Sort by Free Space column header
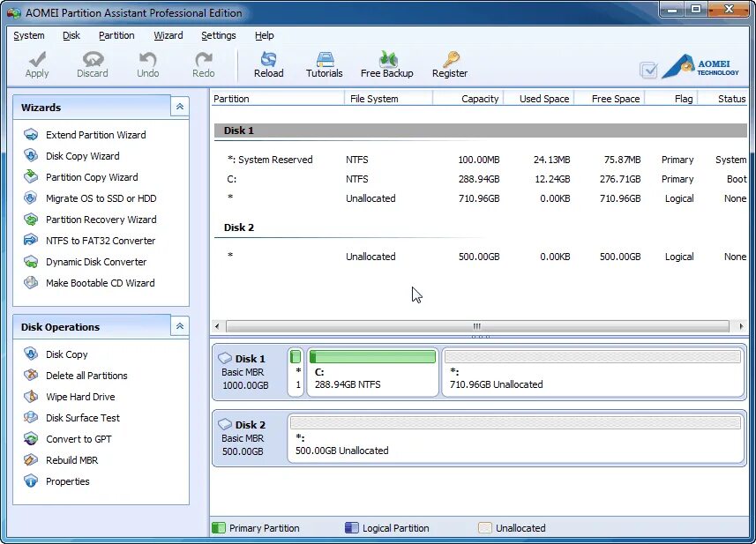The height and width of the screenshot is (544, 756). click(x=610, y=99)
